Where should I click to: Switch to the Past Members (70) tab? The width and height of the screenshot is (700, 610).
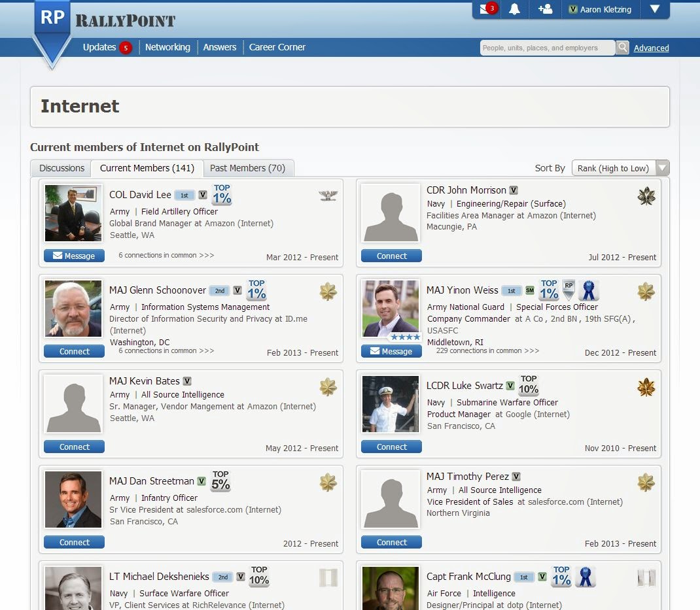(x=248, y=168)
